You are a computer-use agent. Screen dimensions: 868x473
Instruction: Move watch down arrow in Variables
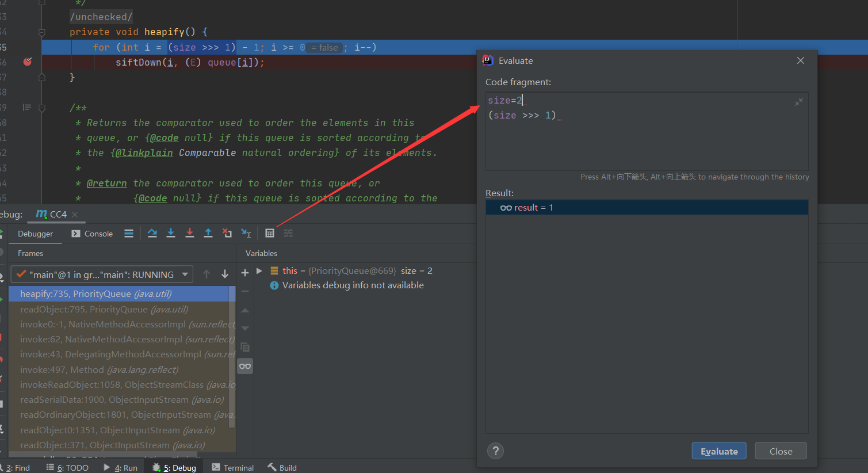(245, 329)
